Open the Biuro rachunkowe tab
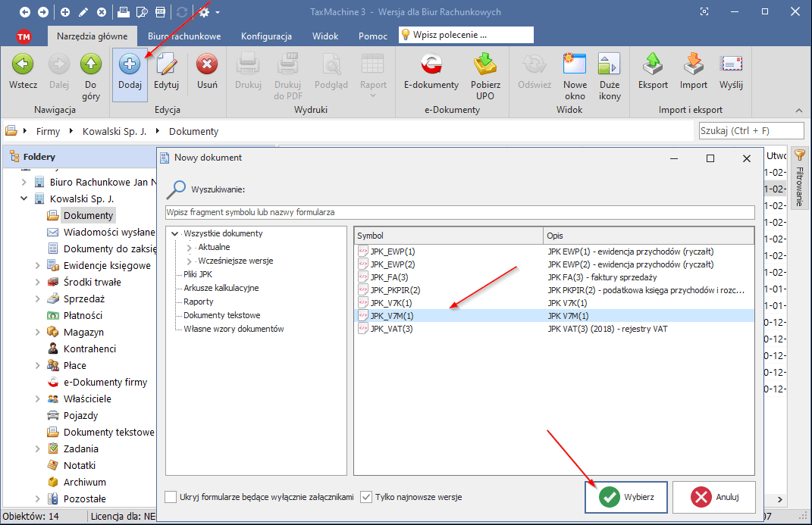The width and height of the screenshot is (812, 525). [x=184, y=36]
